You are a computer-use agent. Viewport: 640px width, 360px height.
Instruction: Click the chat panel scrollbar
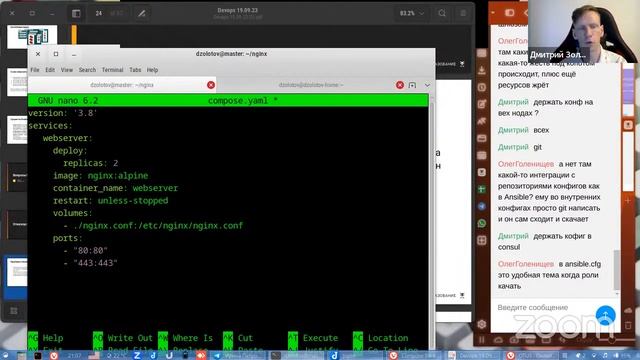pyautogui.click(x=617, y=269)
